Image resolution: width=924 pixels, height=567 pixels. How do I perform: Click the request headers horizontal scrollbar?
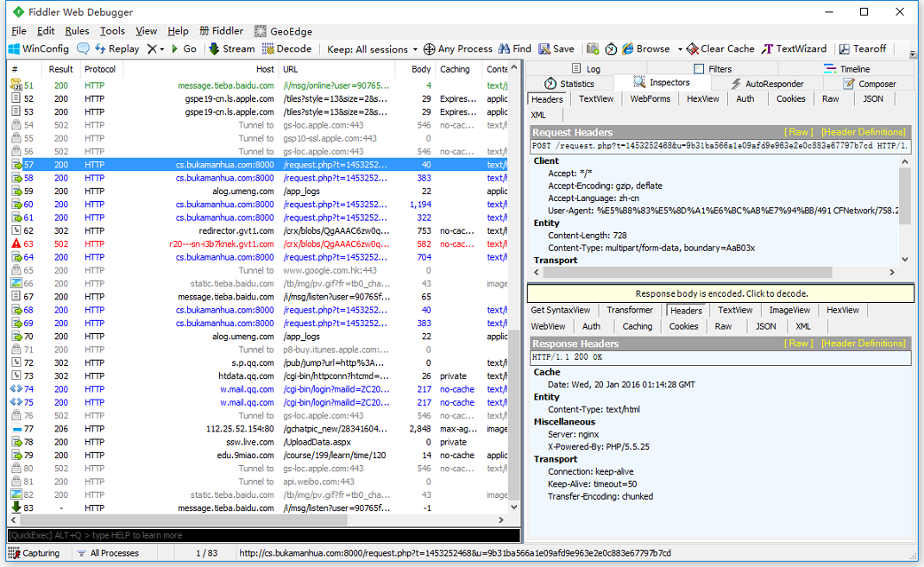coord(687,273)
